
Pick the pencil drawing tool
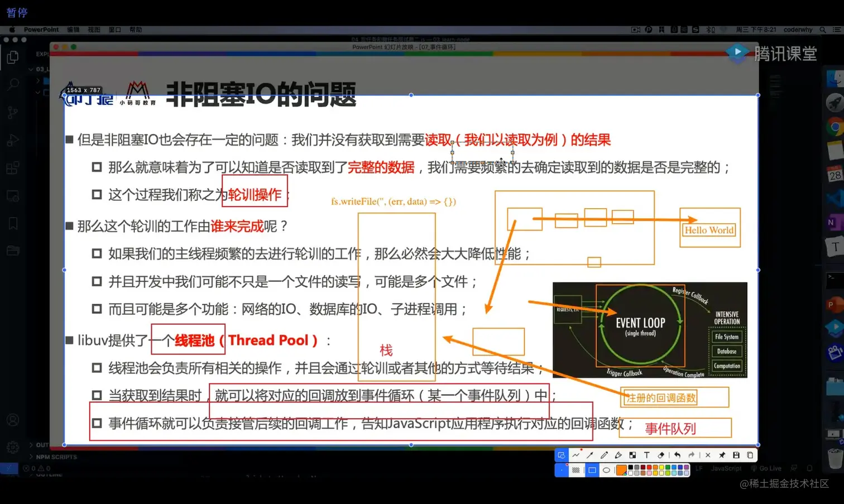[x=604, y=455]
